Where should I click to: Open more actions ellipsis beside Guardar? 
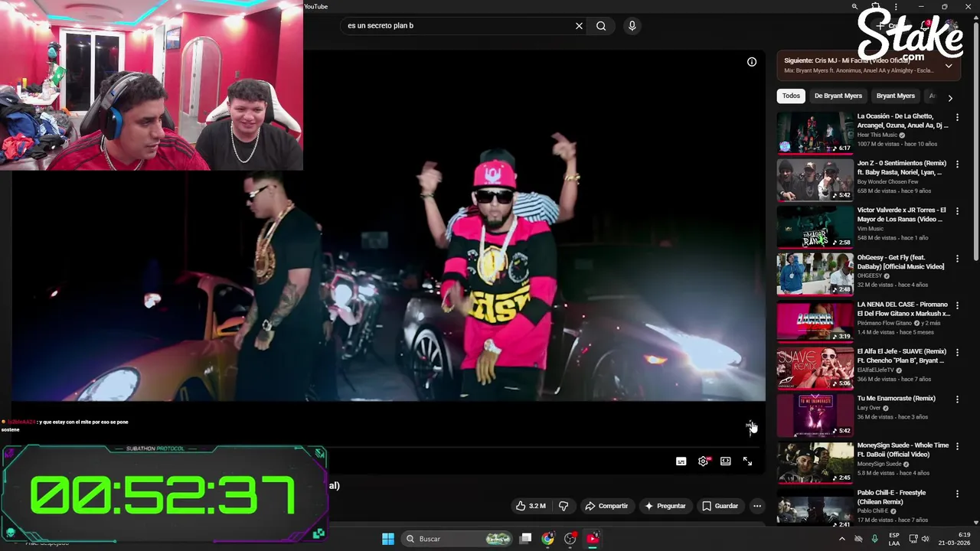(757, 506)
